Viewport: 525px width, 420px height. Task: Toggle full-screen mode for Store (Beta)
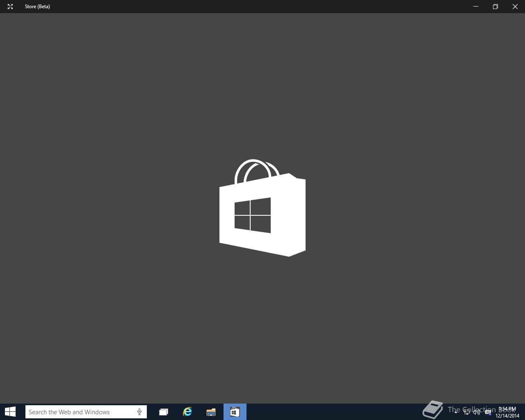pos(10,7)
